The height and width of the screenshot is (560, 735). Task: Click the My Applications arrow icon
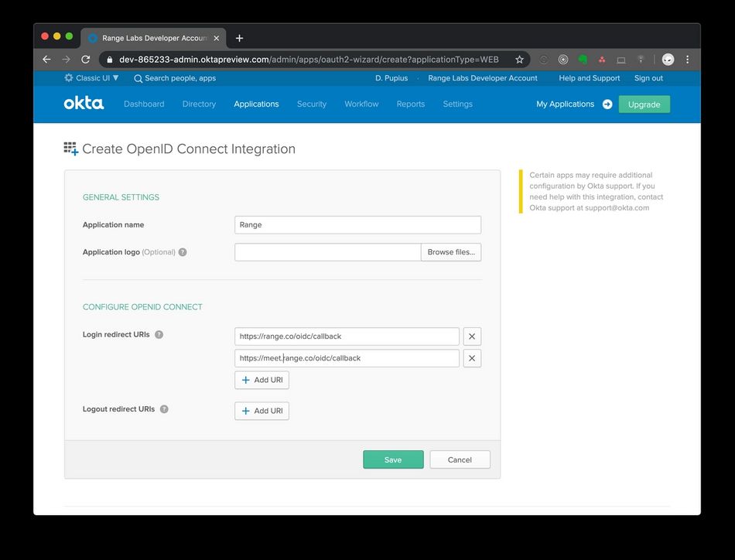pyautogui.click(x=607, y=104)
